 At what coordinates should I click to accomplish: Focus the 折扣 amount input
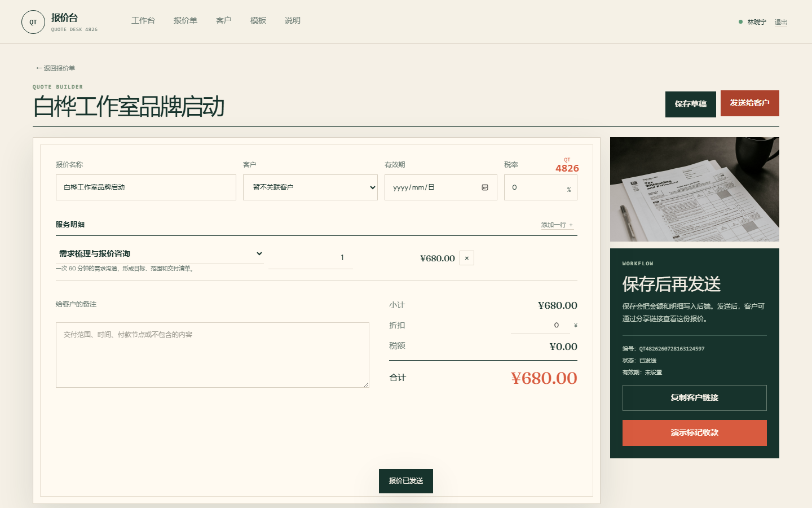click(540, 325)
